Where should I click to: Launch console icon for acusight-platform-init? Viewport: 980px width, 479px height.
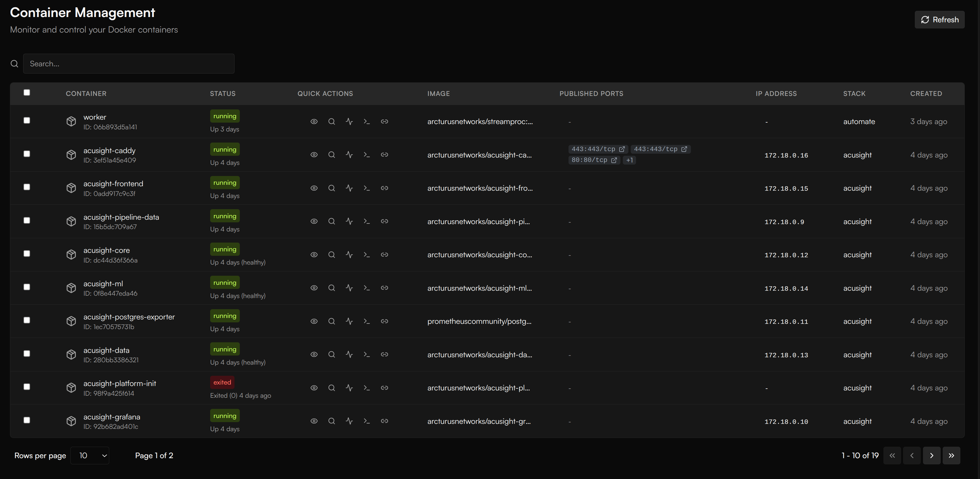pos(367,388)
